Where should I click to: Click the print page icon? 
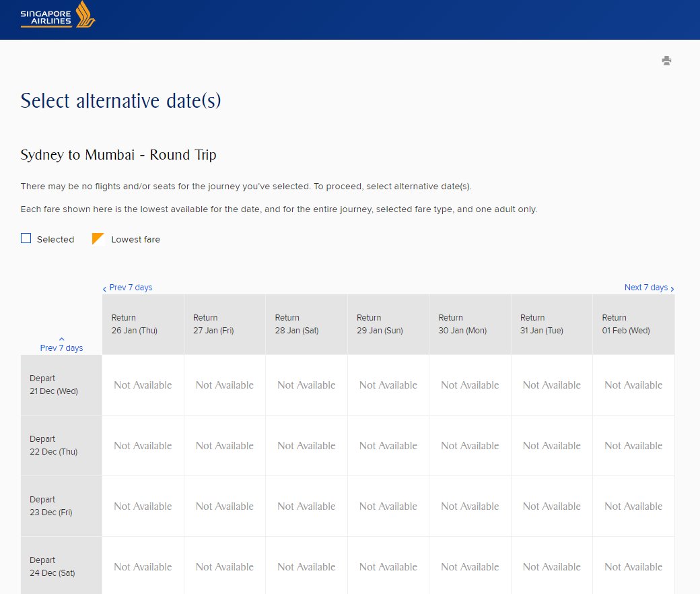pyautogui.click(x=666, y=61)
